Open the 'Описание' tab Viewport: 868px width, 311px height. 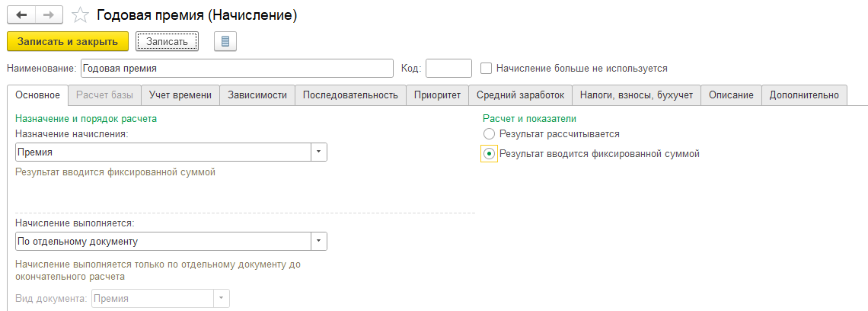coord(730,95)
